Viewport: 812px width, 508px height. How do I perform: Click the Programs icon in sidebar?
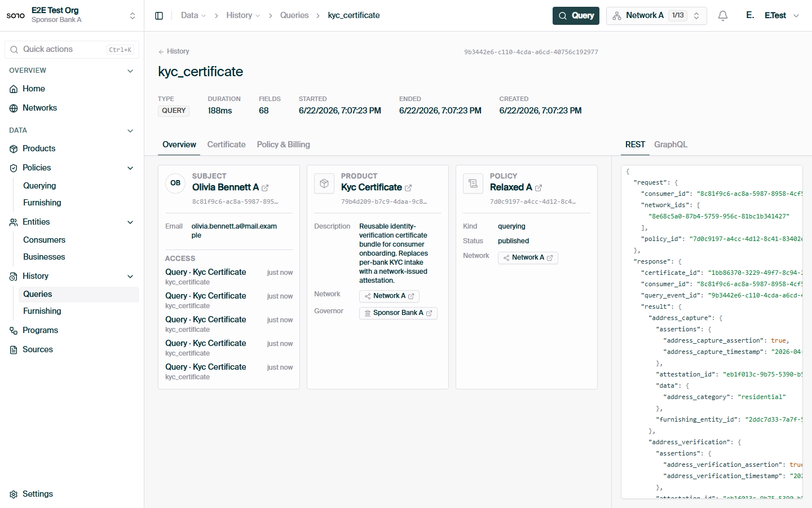14,331
